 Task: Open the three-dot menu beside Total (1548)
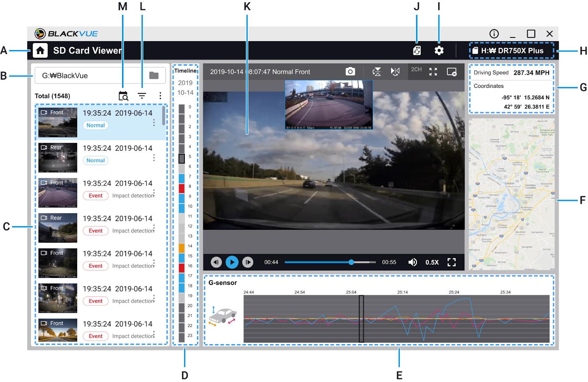[160, 96]
